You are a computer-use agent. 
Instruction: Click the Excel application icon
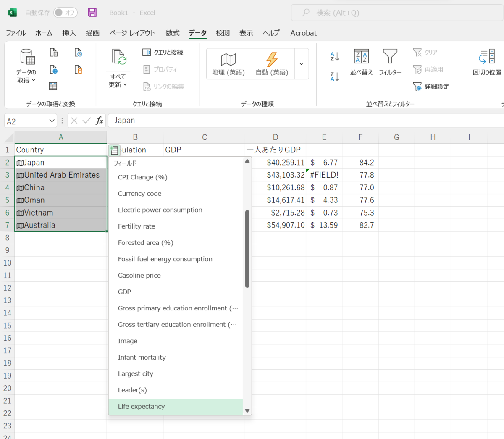(13, 13)
